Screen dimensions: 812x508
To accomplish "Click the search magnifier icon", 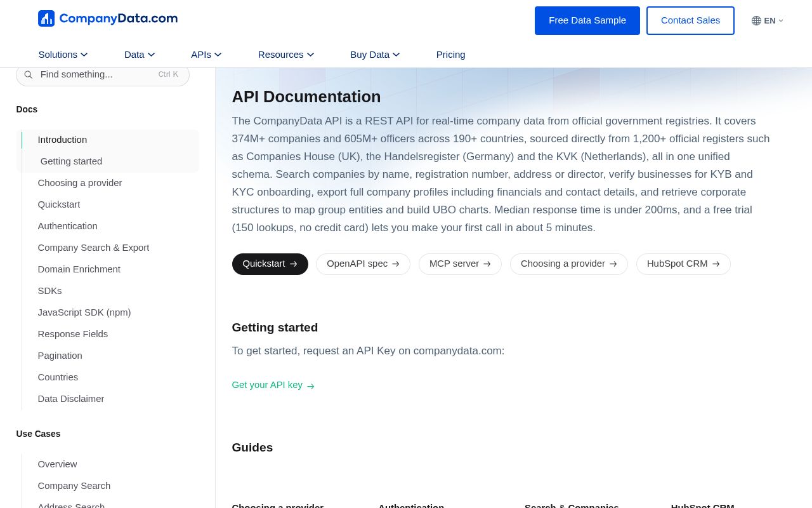I will point(29,74).
